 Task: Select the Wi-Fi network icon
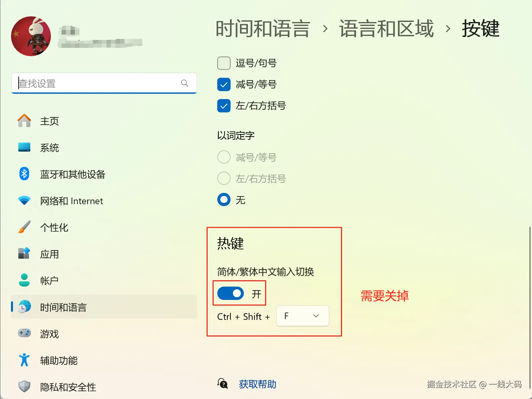tap(24, 200)
